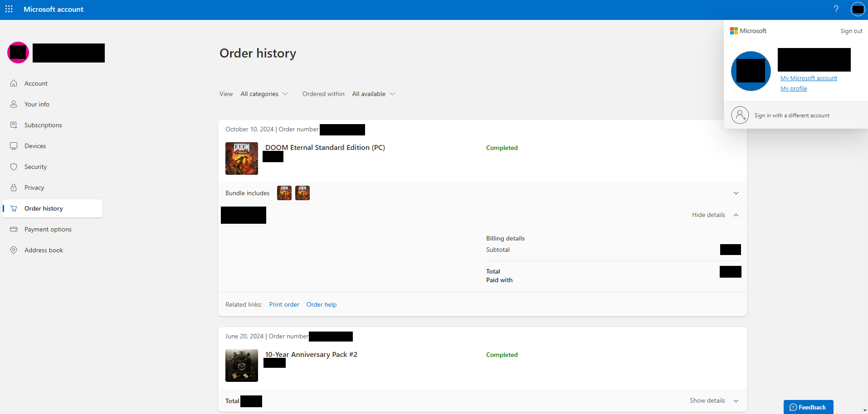868x414 pixels.
Task: Click the Order history cart icon
Action: (14, 208)
